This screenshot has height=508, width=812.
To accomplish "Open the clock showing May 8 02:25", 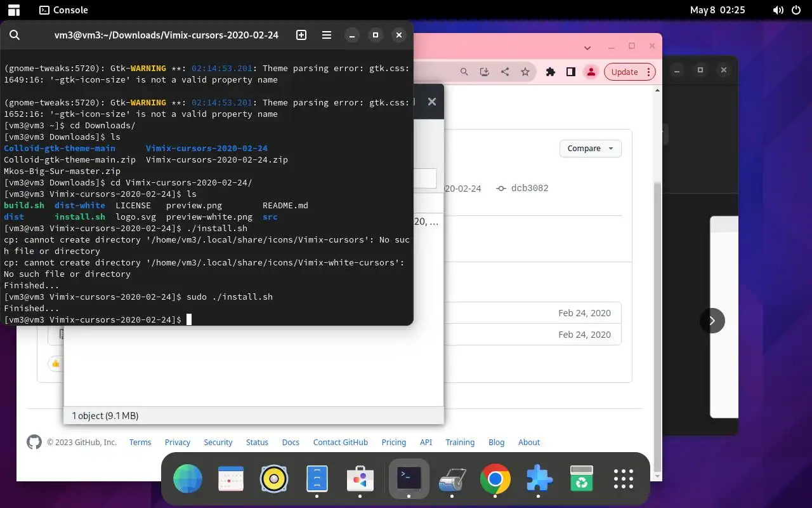I will (717, 10).
